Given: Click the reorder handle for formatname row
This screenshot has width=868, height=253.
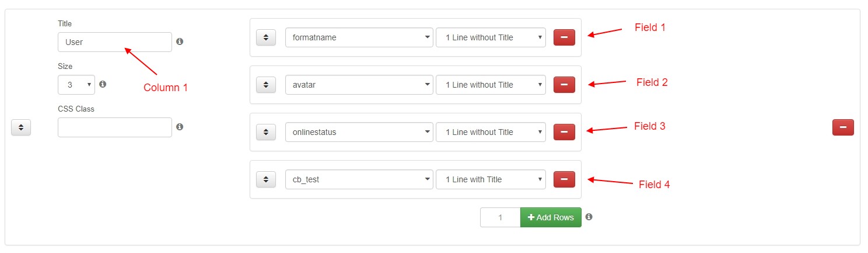Looking at the screenshot, I should pos(265,37).
